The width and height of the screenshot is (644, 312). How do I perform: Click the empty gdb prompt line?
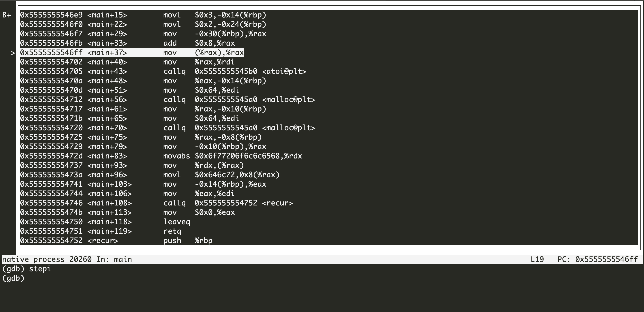(x=13, y=278)
